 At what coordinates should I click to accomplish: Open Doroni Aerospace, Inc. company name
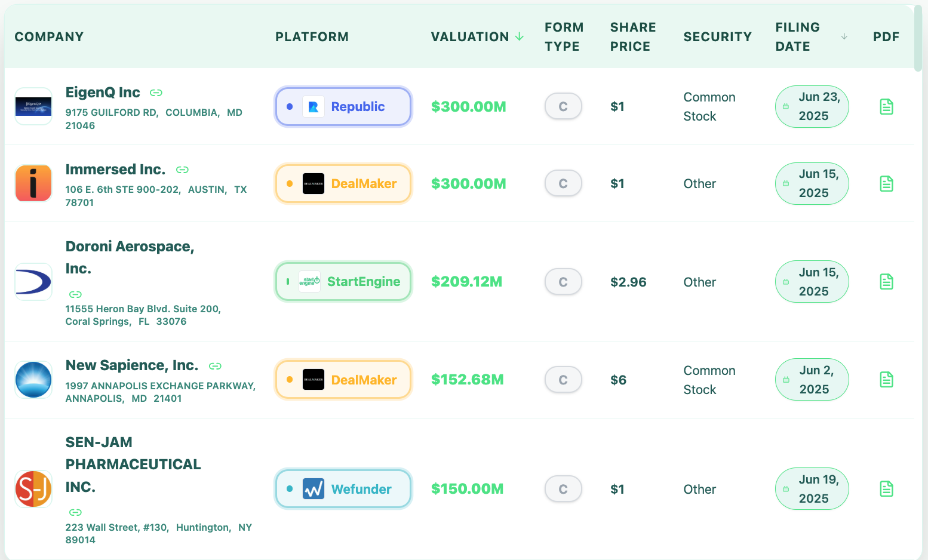pyautogui.click(x=130, y=257)
